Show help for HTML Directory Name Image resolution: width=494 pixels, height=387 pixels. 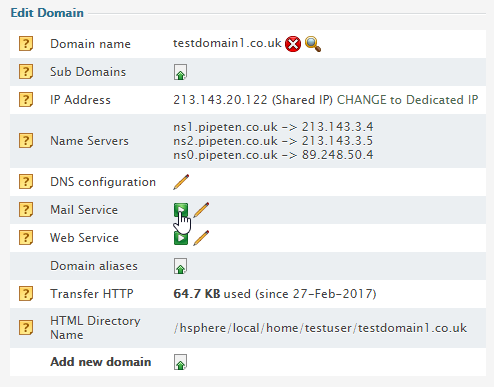(26, 328)
